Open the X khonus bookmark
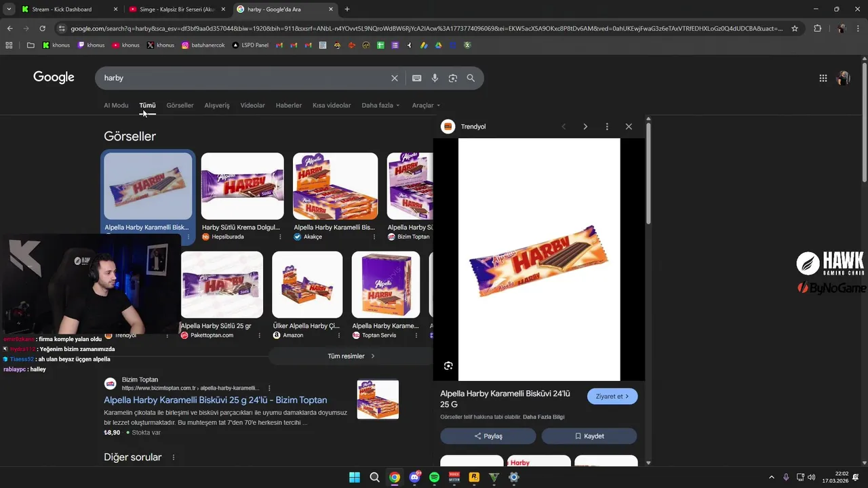 (161, 45)
